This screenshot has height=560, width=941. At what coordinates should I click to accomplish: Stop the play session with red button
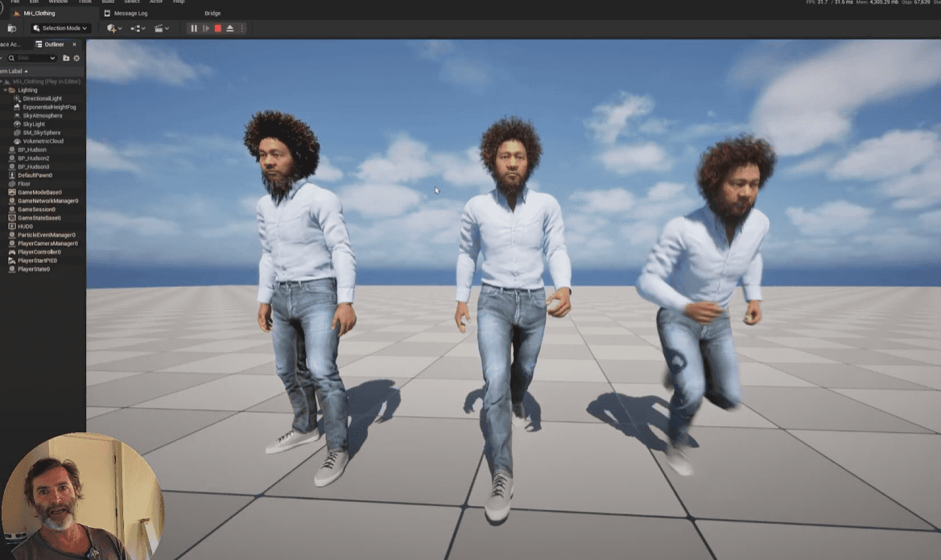click(218, 28)
